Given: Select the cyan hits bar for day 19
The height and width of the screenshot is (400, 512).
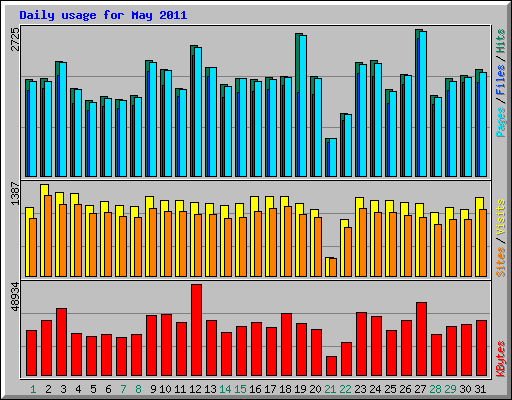Looking at the screenshot, I should pos(303,106).
